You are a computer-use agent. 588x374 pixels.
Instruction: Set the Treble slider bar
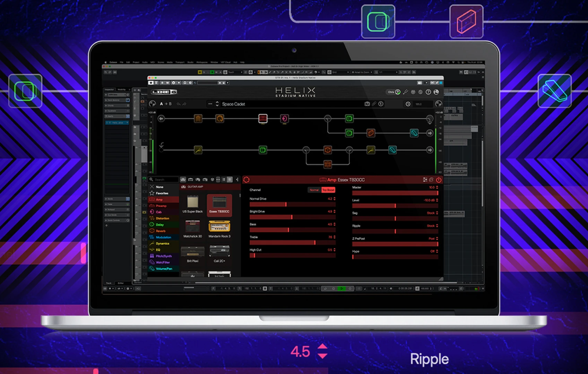coord(293,243)
